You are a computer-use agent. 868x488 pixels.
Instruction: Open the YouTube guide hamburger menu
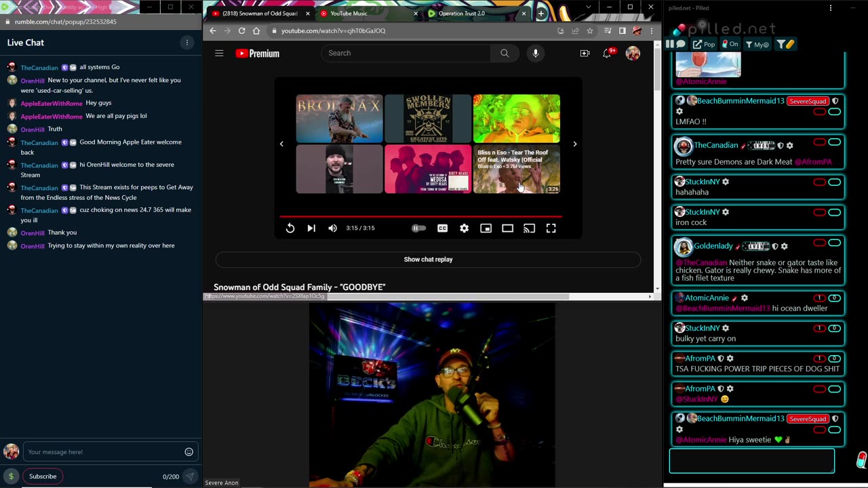point(219,53)
